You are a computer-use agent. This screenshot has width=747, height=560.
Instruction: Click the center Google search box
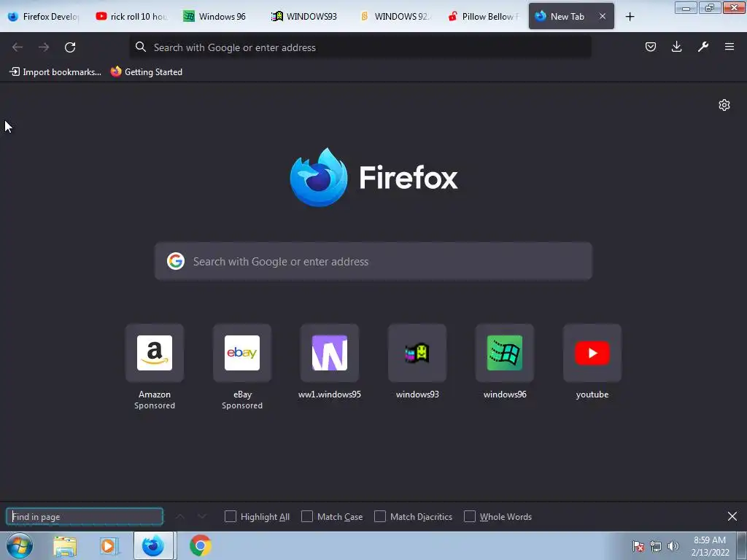(373, 262)
